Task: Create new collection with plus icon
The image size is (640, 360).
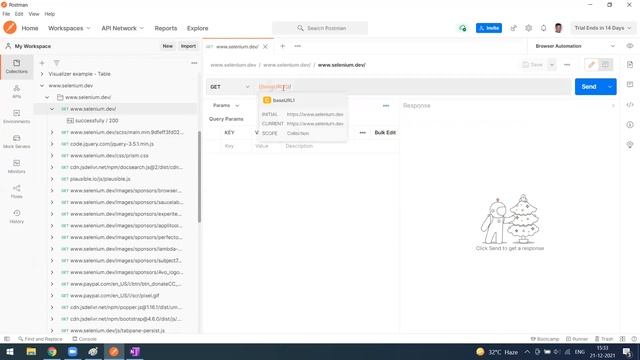Action: pos(42,63)
